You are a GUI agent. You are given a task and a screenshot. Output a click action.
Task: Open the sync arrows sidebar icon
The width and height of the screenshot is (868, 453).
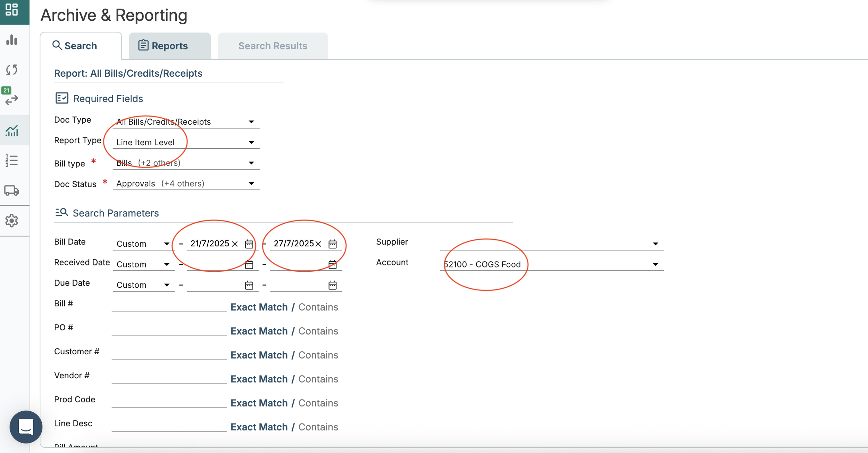(12, 70)
